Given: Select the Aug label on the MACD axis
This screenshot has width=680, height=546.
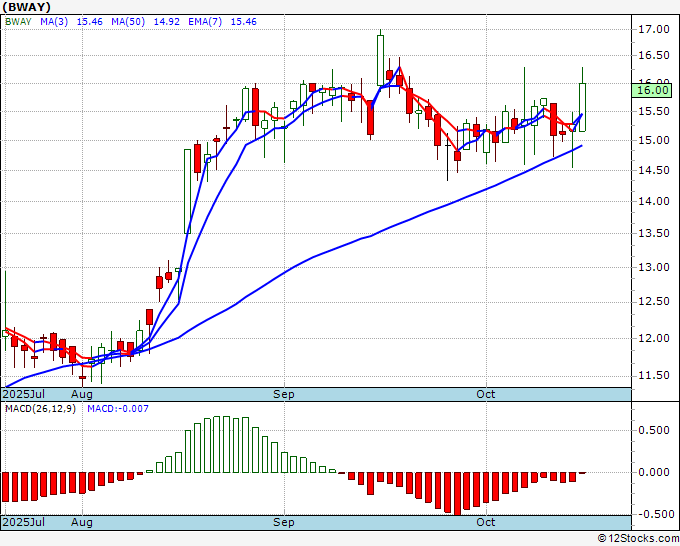Looking at the screenshot, I should [81, 523].
